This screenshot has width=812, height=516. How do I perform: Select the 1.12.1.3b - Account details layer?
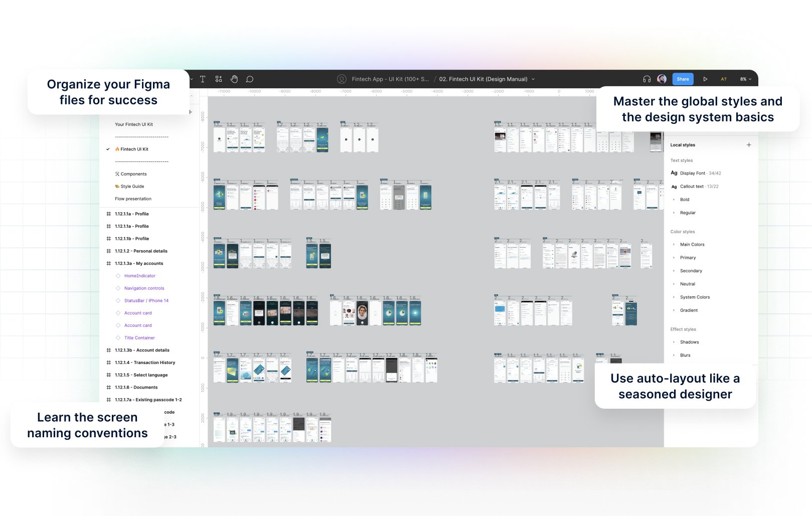click(142, 351)
